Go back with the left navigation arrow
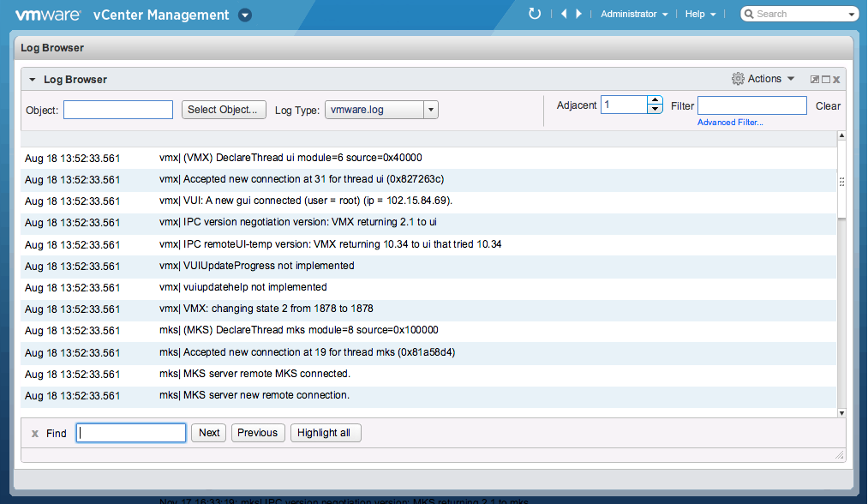Viewport: 868px width, 504px height. [x=563, y=14]
